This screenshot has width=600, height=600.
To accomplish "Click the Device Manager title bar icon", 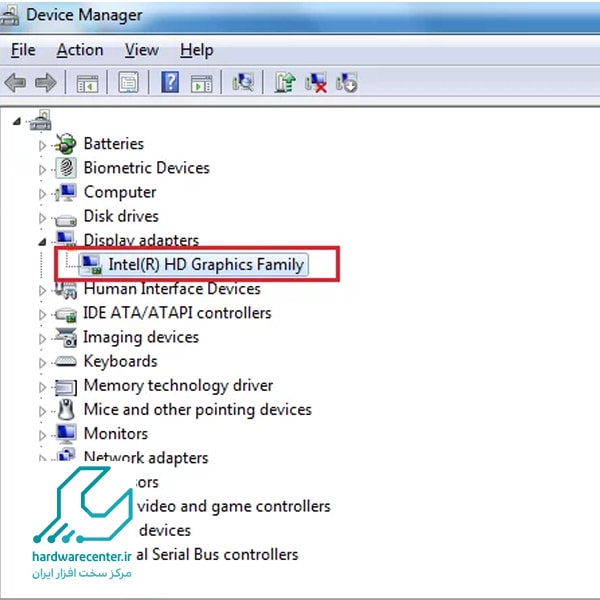I will pyautogui.click(x=9, y=15).
